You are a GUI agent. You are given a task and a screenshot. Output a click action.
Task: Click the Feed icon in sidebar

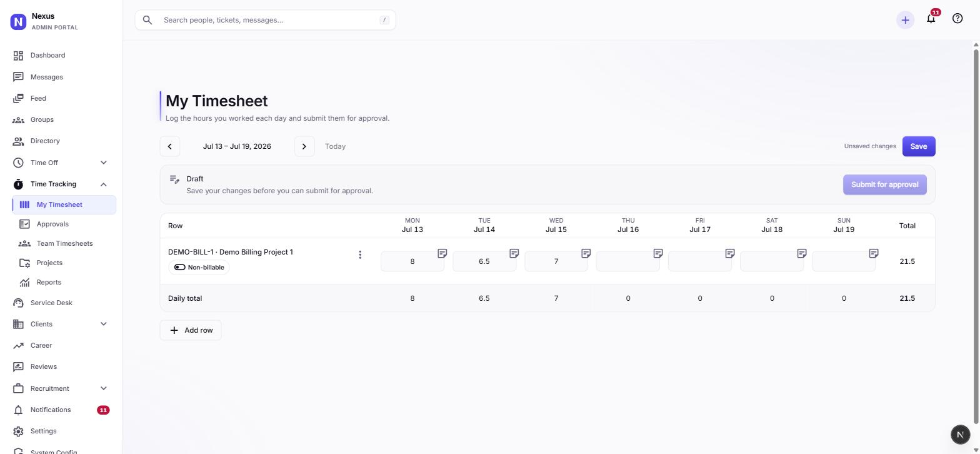(18, 98)
